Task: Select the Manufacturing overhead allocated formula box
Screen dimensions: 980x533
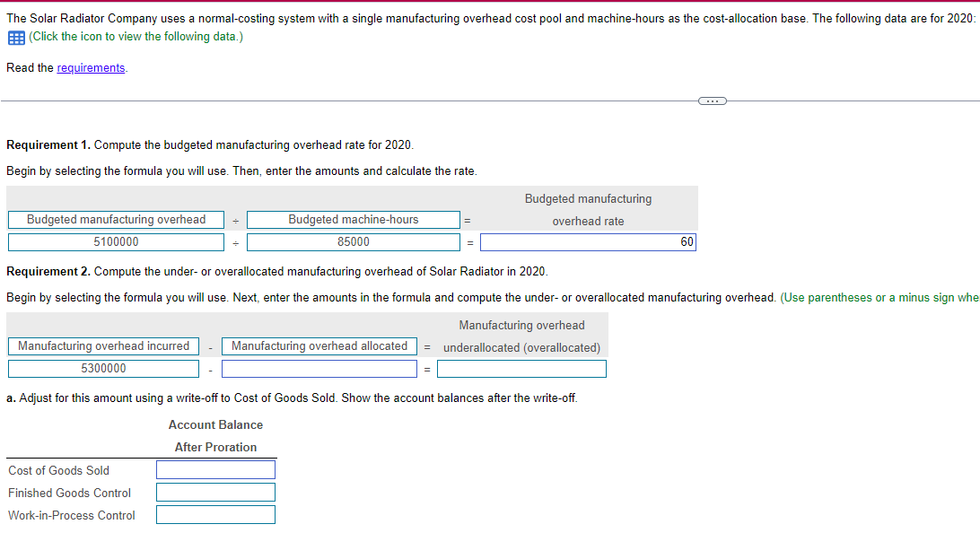Action: pos(319,345)
